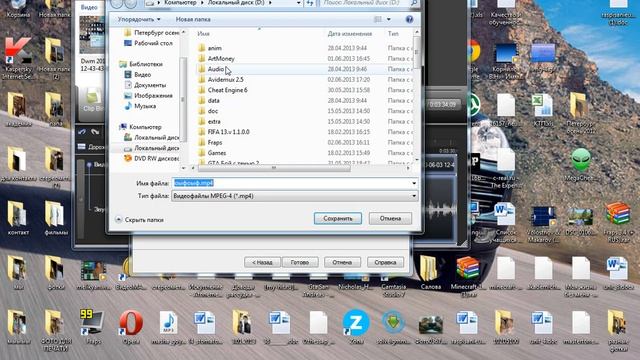Viewport: 640px width, 360px height.
Task: Open the Изображения library
Action: [153, 96]
